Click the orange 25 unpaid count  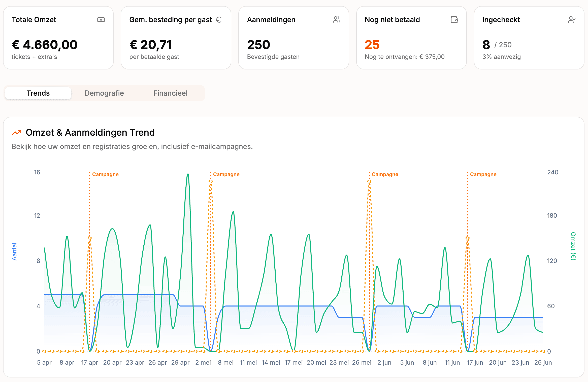click(x=372, y=45)
